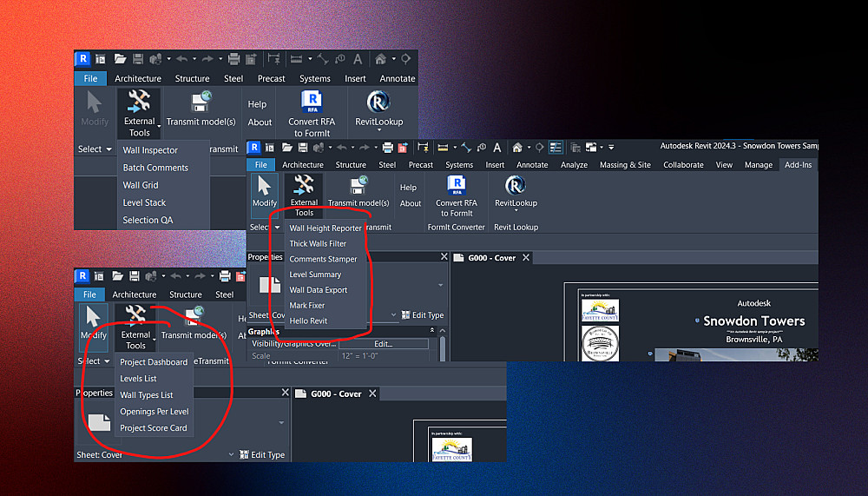This screenshot has width=868, height=496.
Task: Open the Collaborate ribbon tab
Action: click(683, 164)
